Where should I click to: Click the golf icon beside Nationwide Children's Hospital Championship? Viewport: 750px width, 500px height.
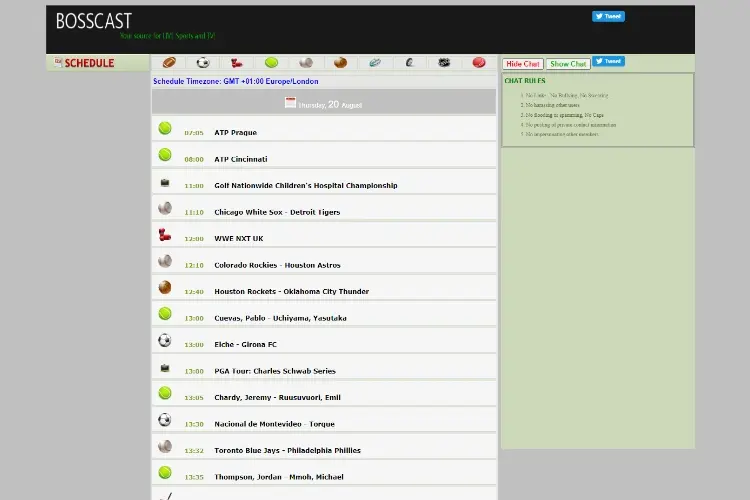[x=165, y=182]
